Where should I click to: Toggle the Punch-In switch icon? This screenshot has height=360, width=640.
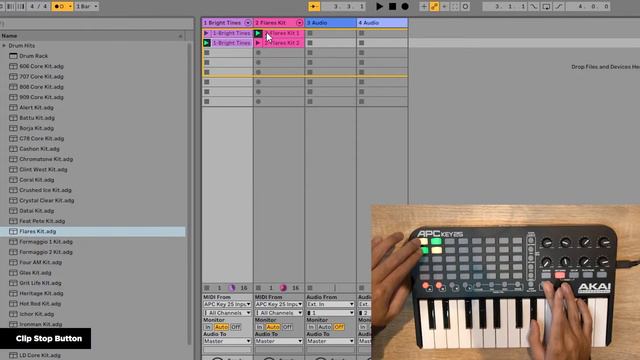point(533,7)
